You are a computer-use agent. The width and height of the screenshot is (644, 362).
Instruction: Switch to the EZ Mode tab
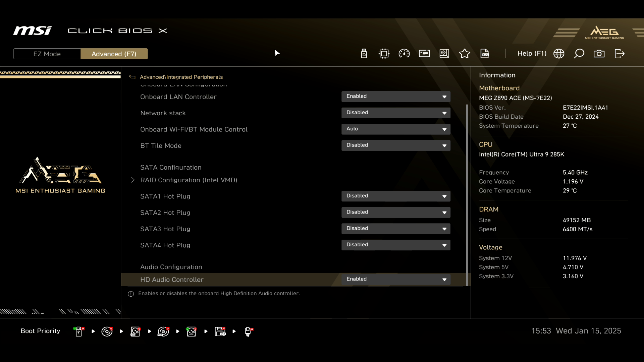[x=47, y=54]
